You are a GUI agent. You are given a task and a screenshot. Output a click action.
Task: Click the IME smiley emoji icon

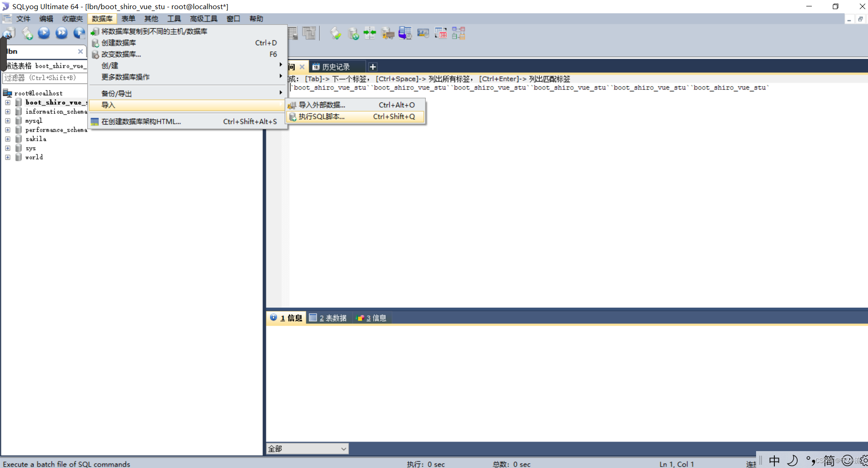847,460
